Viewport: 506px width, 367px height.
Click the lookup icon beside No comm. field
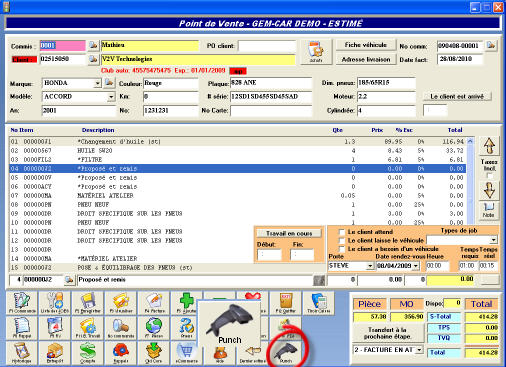pyautogui.click(x=491, y=45)
